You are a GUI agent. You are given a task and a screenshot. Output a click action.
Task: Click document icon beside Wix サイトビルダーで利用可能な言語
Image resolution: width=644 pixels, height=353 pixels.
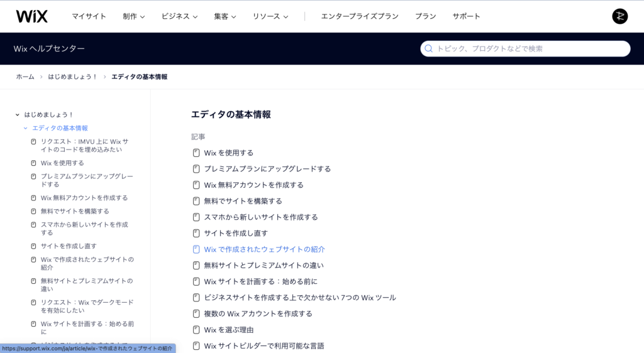click(196, 346)
